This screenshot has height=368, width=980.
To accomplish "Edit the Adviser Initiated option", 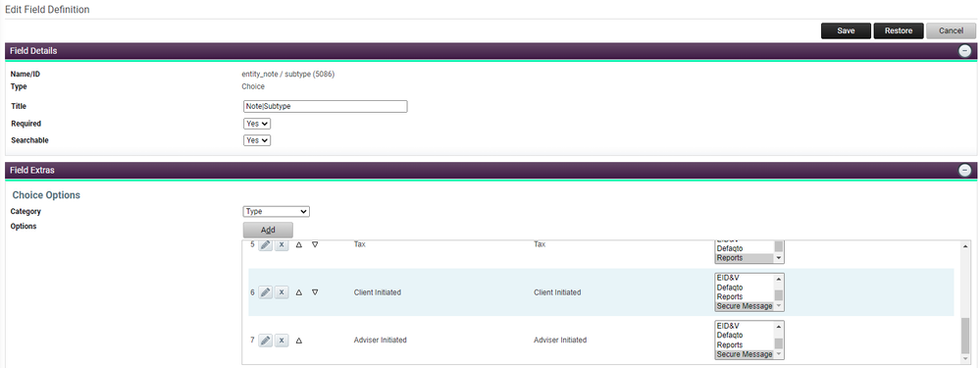I will [x=265, y=341].
